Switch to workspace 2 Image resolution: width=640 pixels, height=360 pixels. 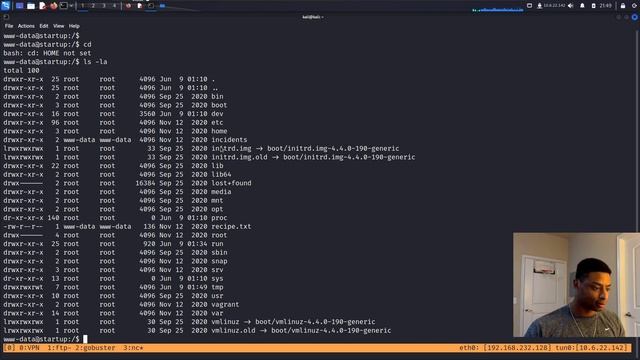(x=93, y=6)
